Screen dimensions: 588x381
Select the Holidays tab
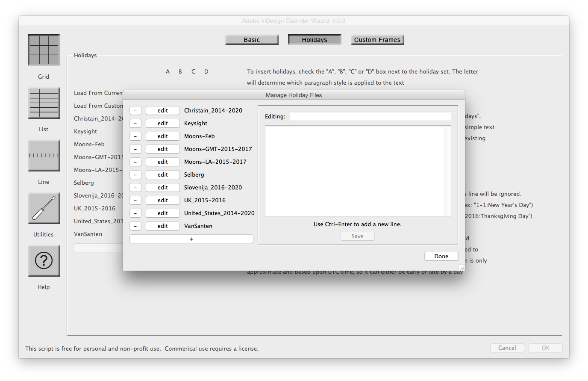314,39
